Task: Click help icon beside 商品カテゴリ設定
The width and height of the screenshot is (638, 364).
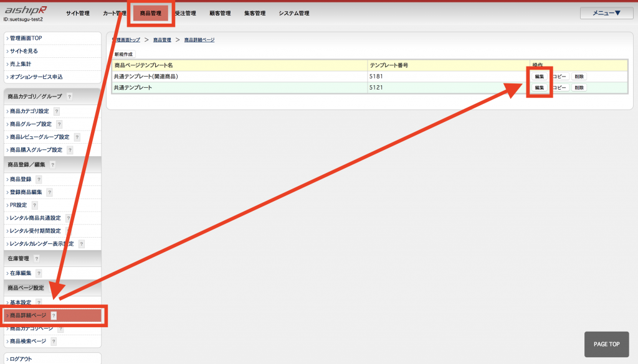Action: (x=57, y=111)
